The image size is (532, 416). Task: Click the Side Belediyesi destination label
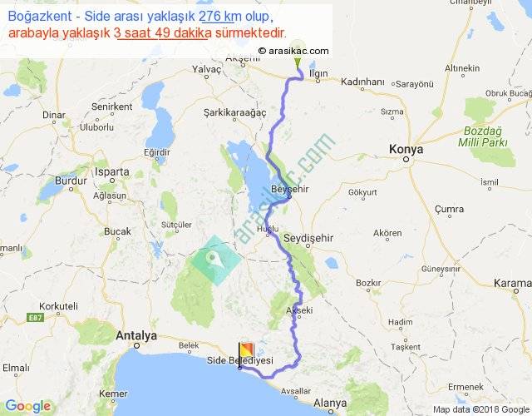click(240, 360)
